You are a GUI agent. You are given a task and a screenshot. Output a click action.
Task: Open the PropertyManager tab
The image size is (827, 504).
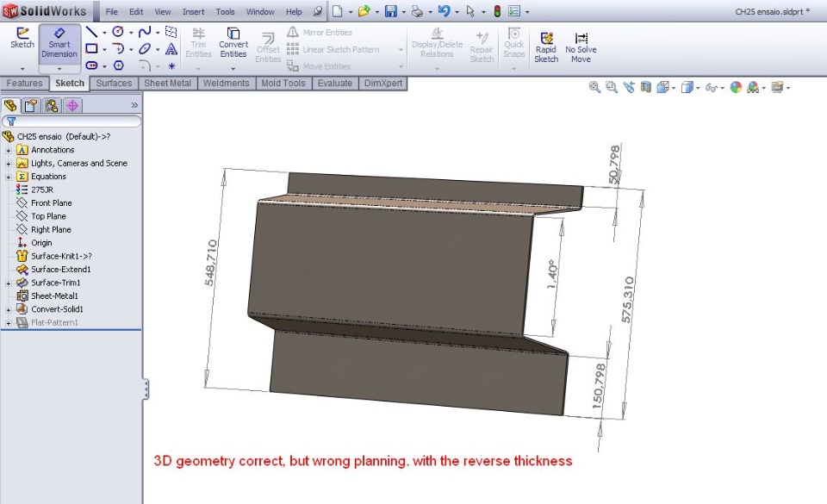point(31,105)
